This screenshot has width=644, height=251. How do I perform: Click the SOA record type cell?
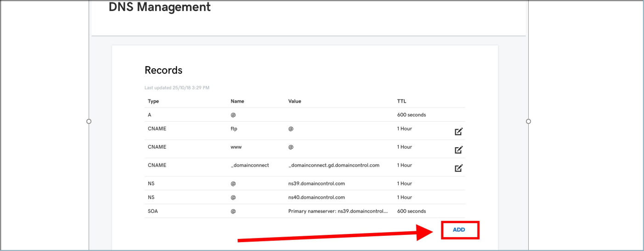(x=153, y=211)
